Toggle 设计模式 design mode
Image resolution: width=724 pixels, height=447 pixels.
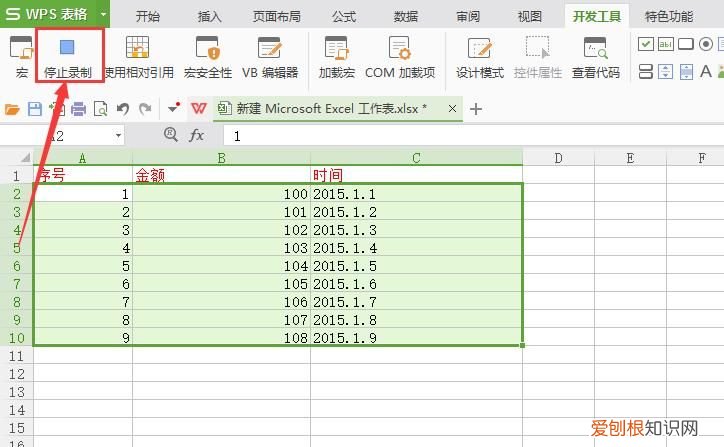pyautogui.click(x=480, y=57)
